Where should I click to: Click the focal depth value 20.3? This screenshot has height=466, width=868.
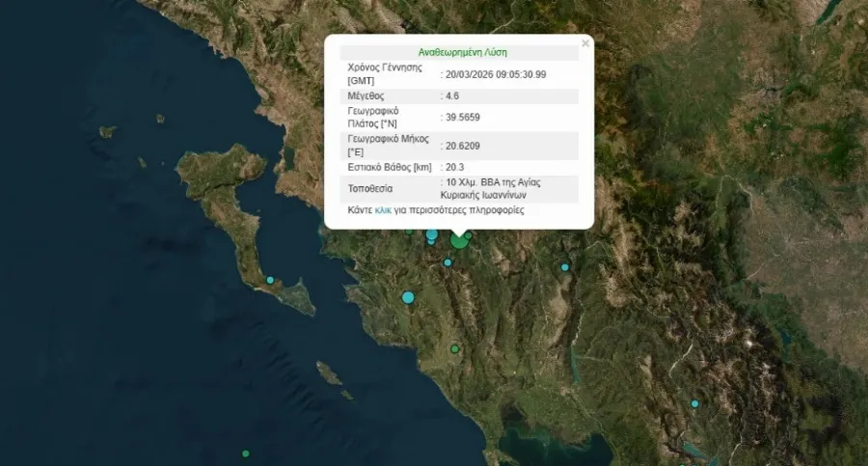(x=451, y=167)
